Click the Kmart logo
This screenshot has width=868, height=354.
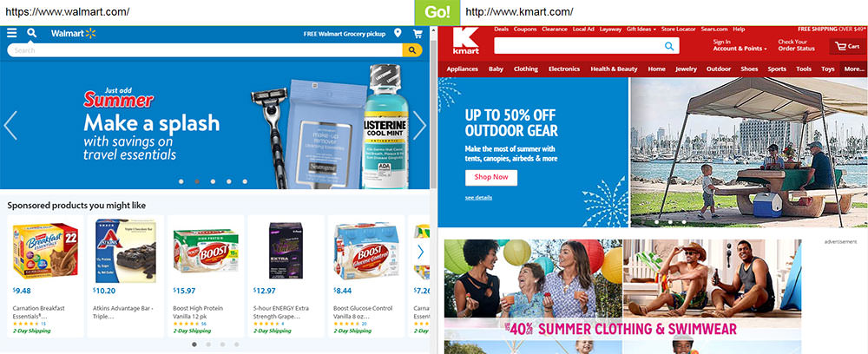[x=465, y=42]
